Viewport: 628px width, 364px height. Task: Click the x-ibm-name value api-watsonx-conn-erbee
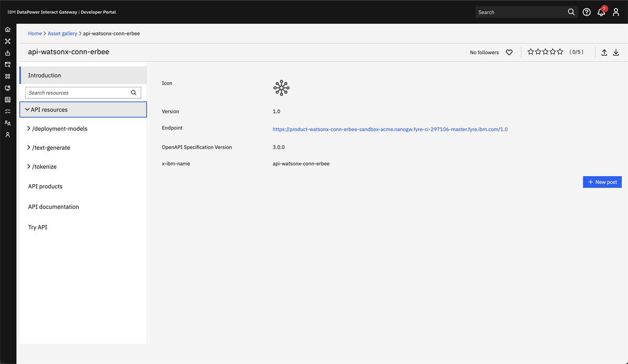(x=301, y=164)
